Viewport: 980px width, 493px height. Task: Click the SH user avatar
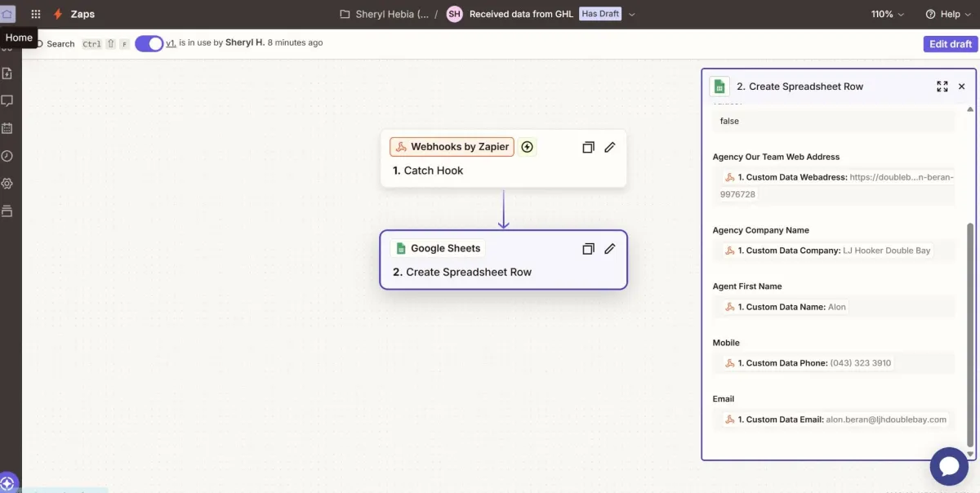(454, 14)
